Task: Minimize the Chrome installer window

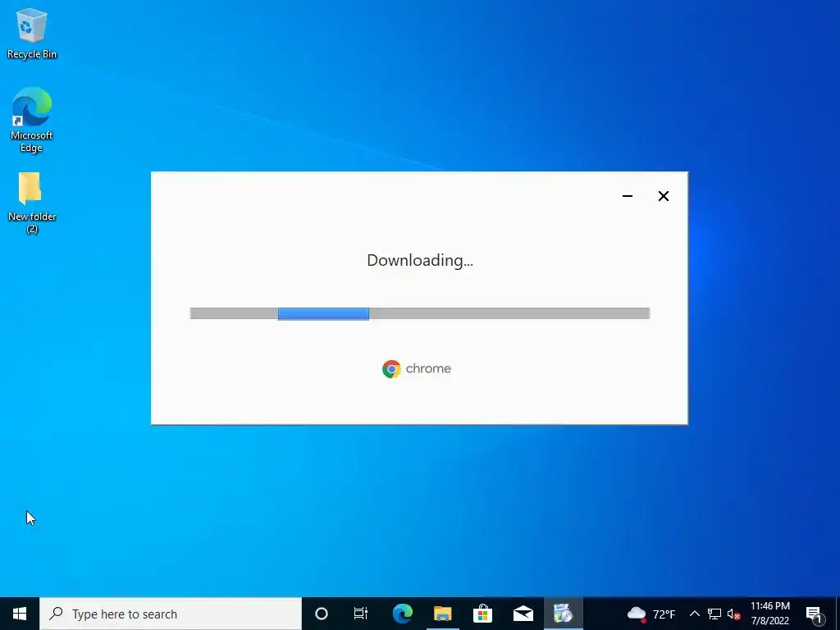Action: pyautogui.click(x=628, y=196)
